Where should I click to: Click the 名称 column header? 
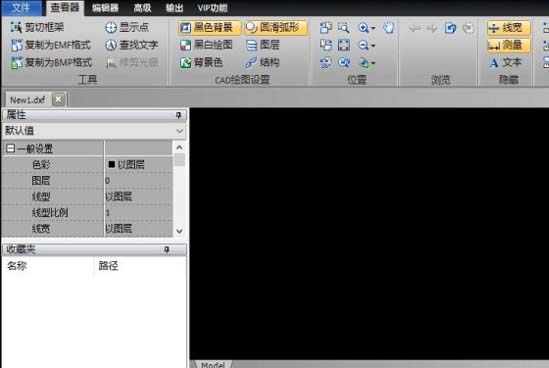(17, 266)
